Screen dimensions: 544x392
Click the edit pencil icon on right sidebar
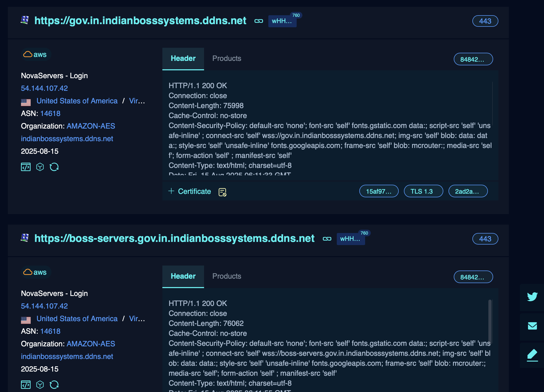coord(532,355)
